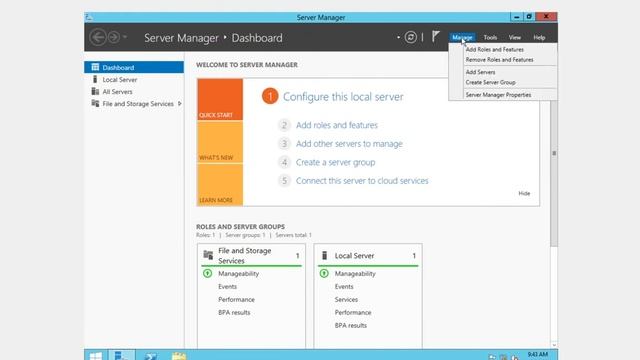640x360 pixels.
Task: Open Services under Local Server tile
Action: (x=346, y=300)
